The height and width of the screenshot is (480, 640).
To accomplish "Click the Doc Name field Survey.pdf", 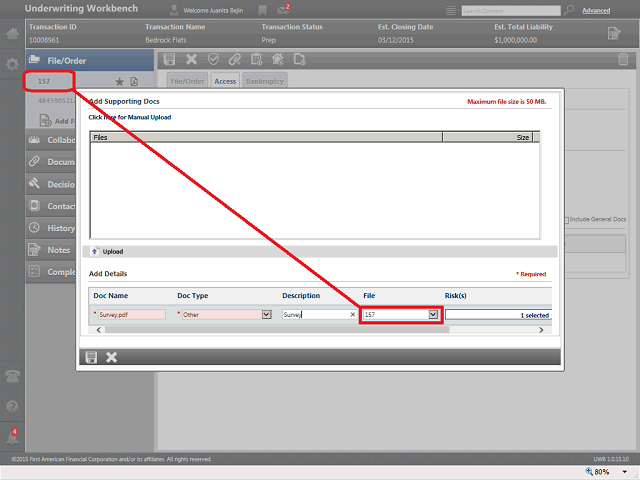I will [x=131, y=315].
